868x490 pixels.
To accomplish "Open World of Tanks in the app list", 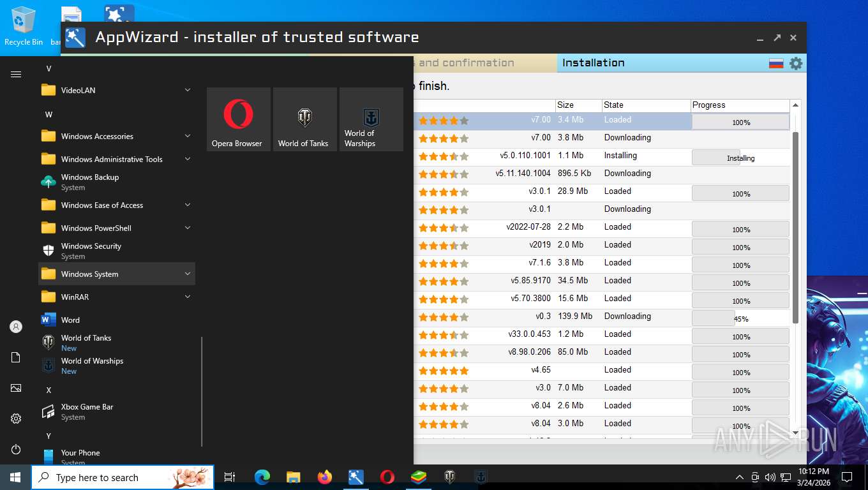I will click(117, 343).
